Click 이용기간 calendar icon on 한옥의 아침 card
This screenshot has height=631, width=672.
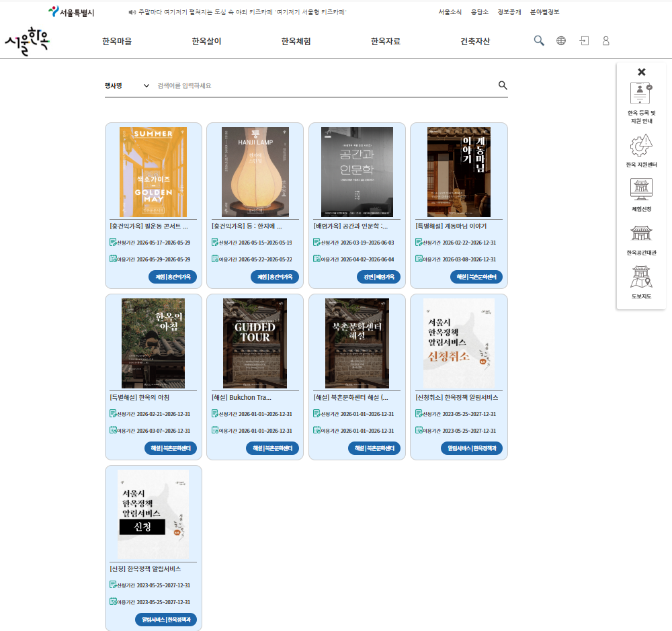[x=113, y=430]
